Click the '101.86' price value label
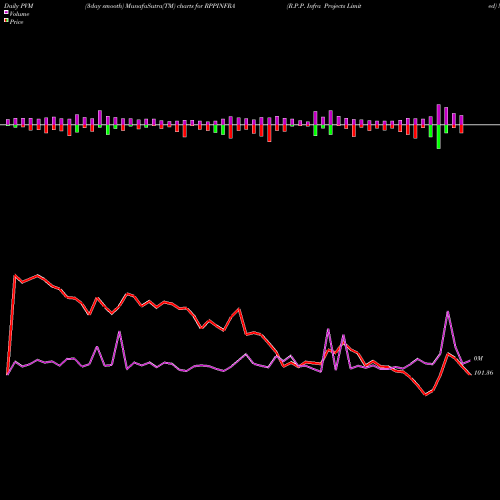 pos(483,373)
